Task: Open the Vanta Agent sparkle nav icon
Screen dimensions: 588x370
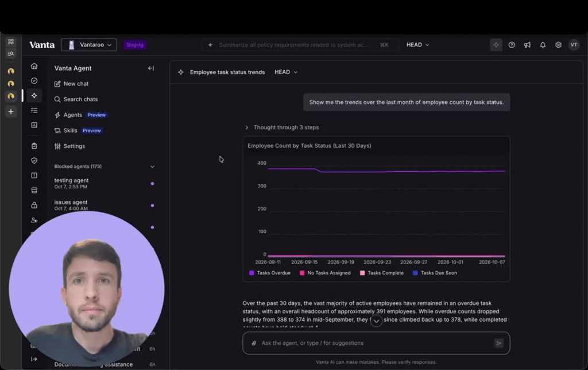Action: coord(34,96)
